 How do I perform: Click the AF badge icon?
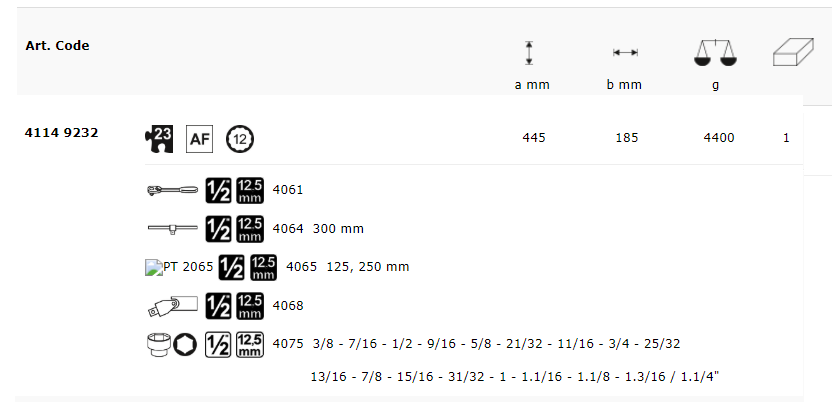pyautogui.click(x=200, y=138)
